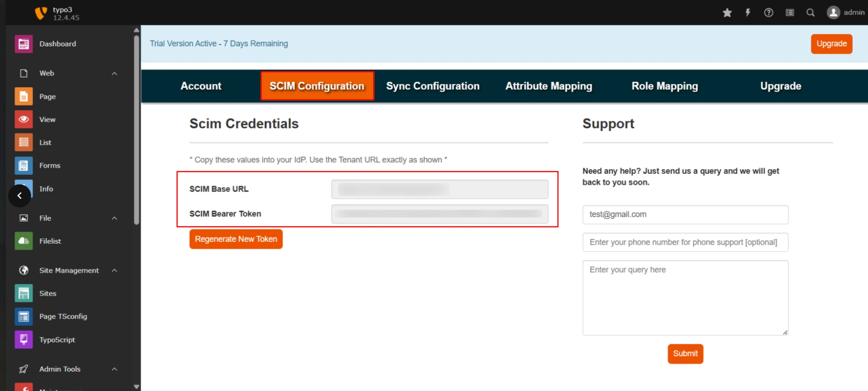
Task: Click the Info module label
Action: click(x=46, y=189)
